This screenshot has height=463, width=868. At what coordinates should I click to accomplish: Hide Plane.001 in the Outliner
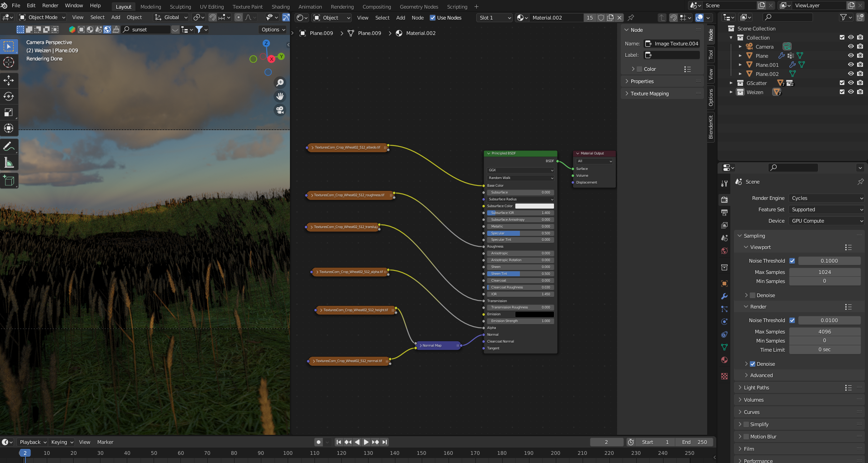[x=850, y=65]
